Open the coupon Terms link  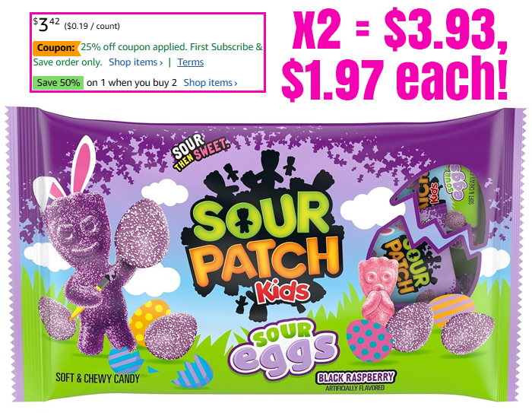pos(190,62)
